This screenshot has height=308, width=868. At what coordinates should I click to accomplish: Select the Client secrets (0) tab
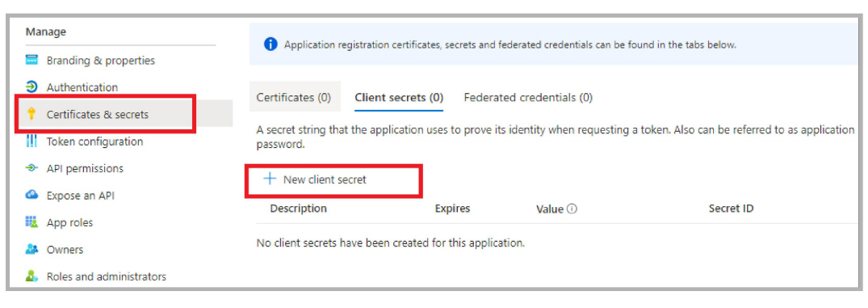tap(399, 98)
